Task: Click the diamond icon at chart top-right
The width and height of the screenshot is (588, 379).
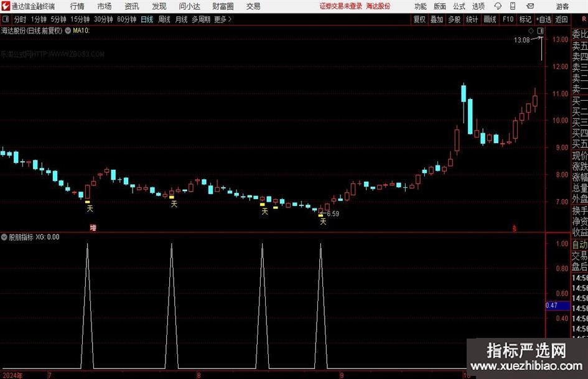Action: point(531,30)
